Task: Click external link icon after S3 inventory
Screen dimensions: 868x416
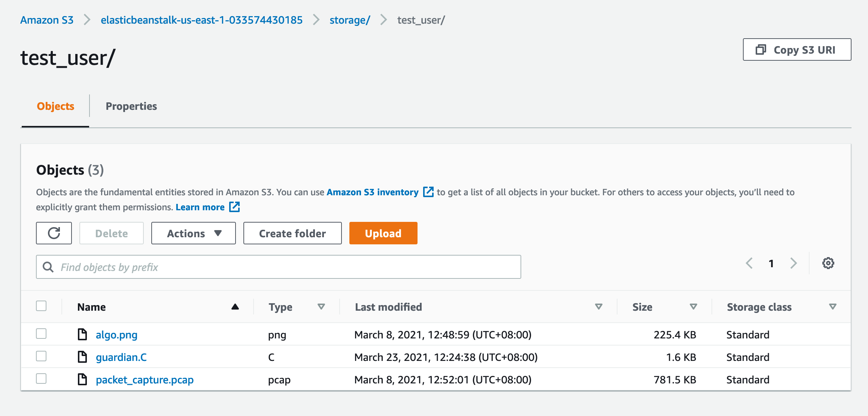Action: pyautogui.click(x=428, y=192)
